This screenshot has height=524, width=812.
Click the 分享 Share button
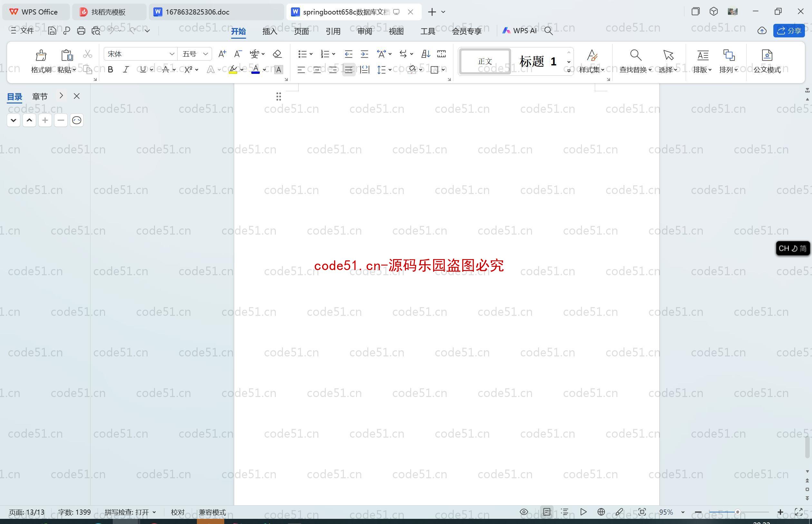click(792, 30)
